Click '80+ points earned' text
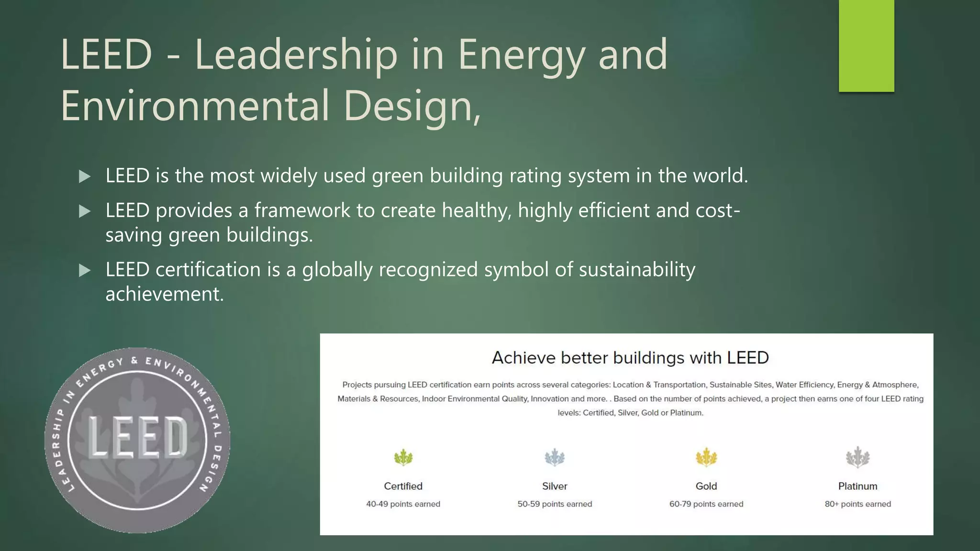 coord(857,504)
